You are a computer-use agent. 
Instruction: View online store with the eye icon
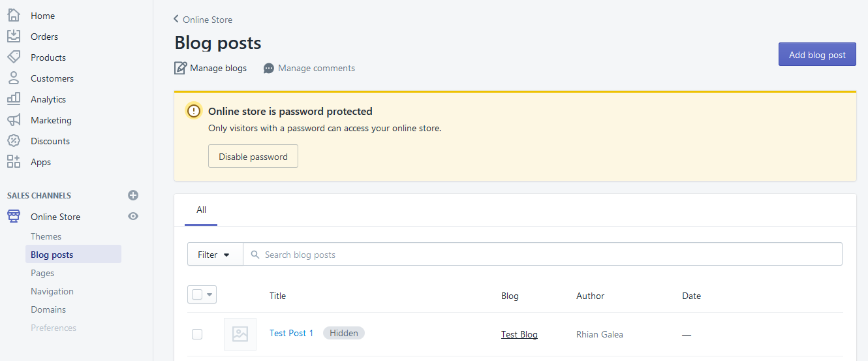(x=133, y=216)
